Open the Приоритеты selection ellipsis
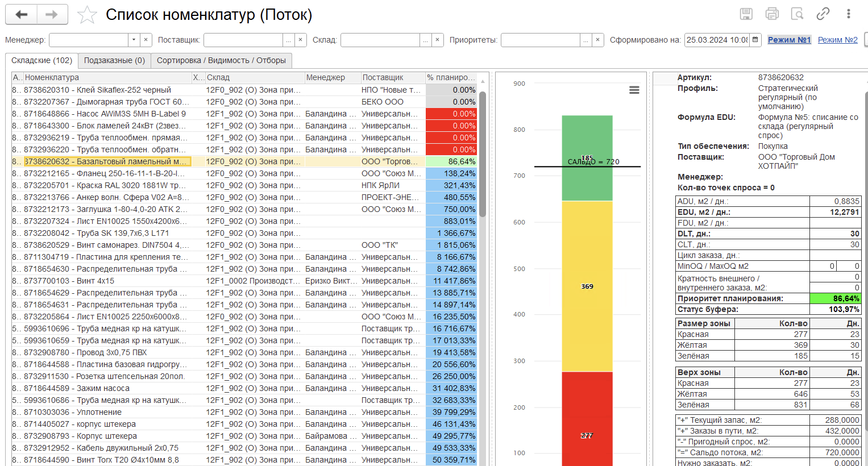Image resolution: width=868 pixels, height=466 pixels. click(585, 40)
